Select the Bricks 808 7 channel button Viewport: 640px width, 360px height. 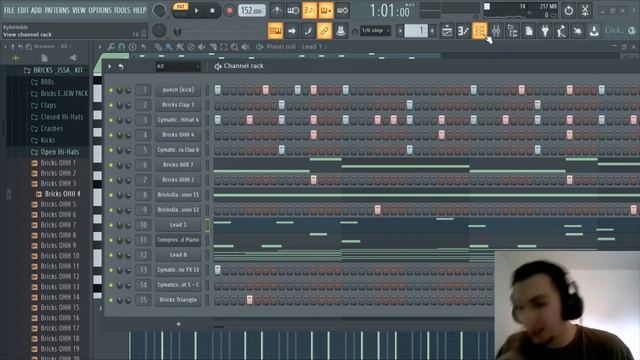tap(178, 165)
